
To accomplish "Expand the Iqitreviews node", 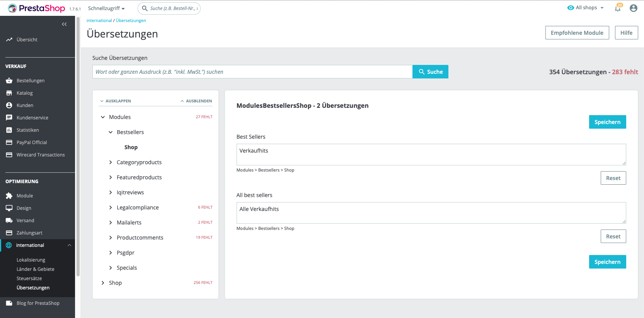I will (x=111, y=192).
